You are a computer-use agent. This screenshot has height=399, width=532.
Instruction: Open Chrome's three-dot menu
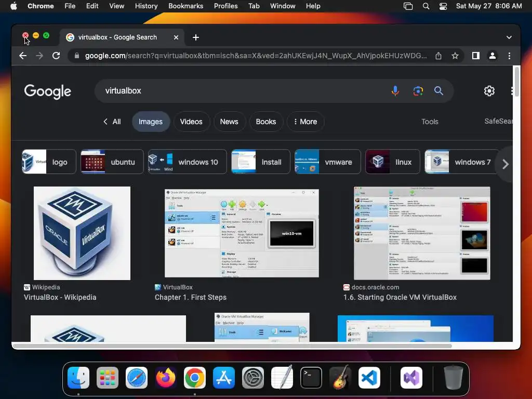click(x=509, y=56)
